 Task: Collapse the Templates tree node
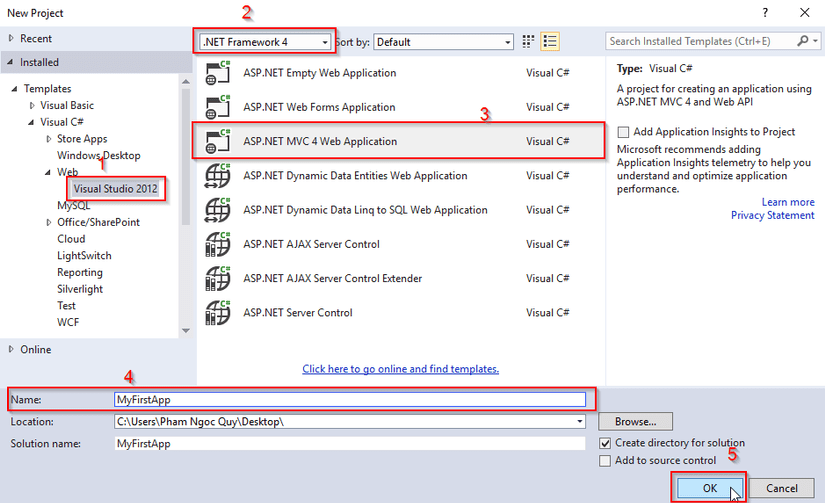pyautogui.click(x=14, y=89)
